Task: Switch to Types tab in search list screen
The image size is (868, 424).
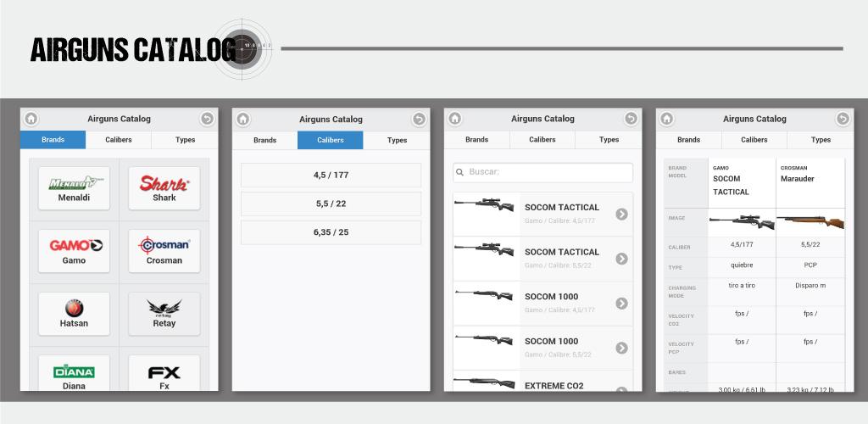Action: coord(609,139)
